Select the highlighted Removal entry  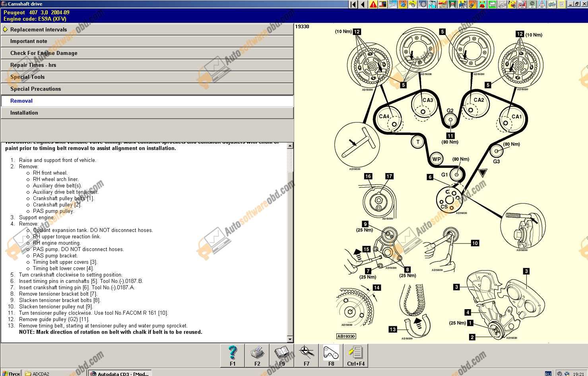147,101
